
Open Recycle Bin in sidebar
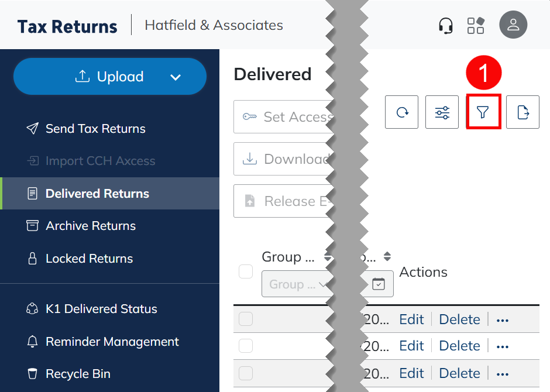coord(78,374)
